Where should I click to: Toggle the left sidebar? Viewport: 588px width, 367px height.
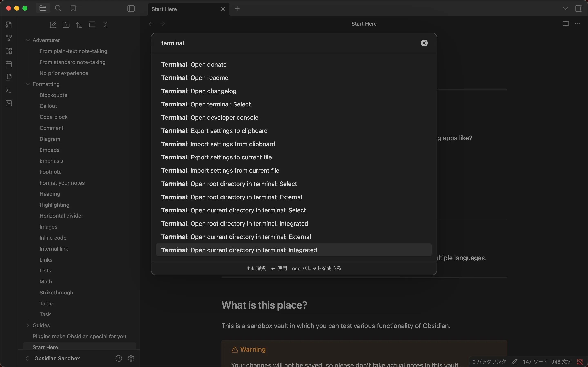pos(131,9)
